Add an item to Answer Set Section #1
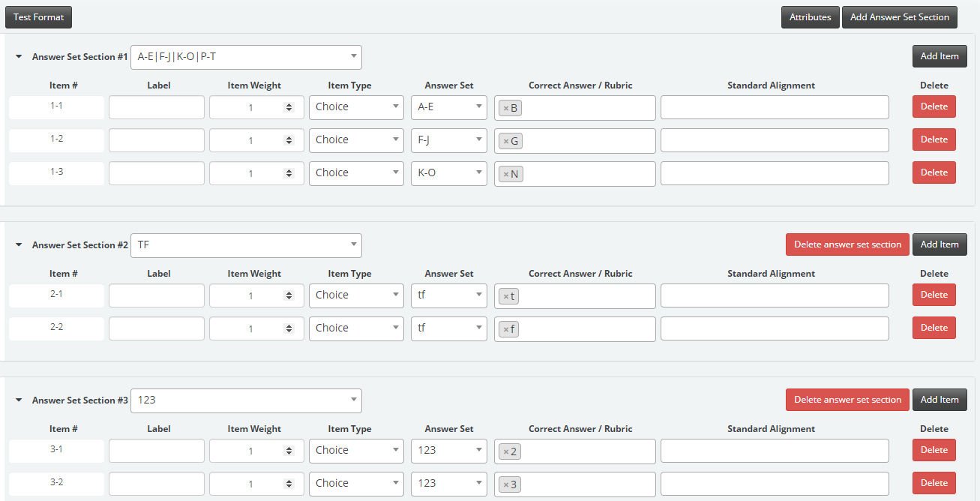This screenshot has height=501, width=980. click(x=939, y=55)
